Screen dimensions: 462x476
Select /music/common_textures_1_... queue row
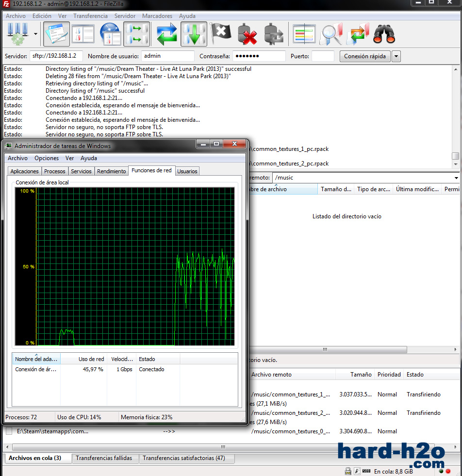tap(354, 394)
